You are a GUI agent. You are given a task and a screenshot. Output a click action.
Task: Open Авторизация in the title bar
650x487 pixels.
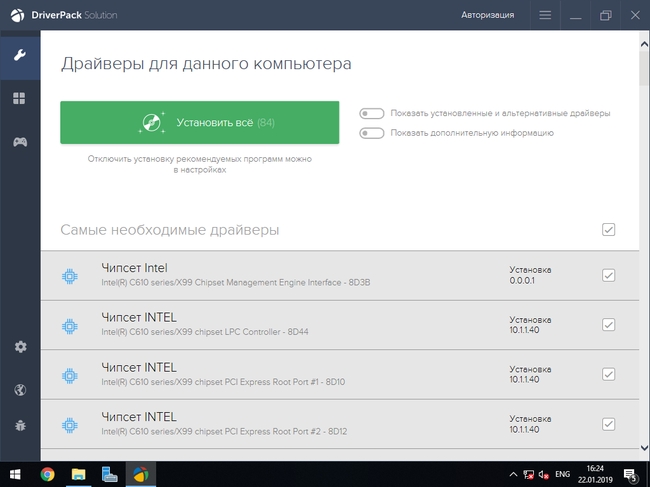[x=488, y=15]
